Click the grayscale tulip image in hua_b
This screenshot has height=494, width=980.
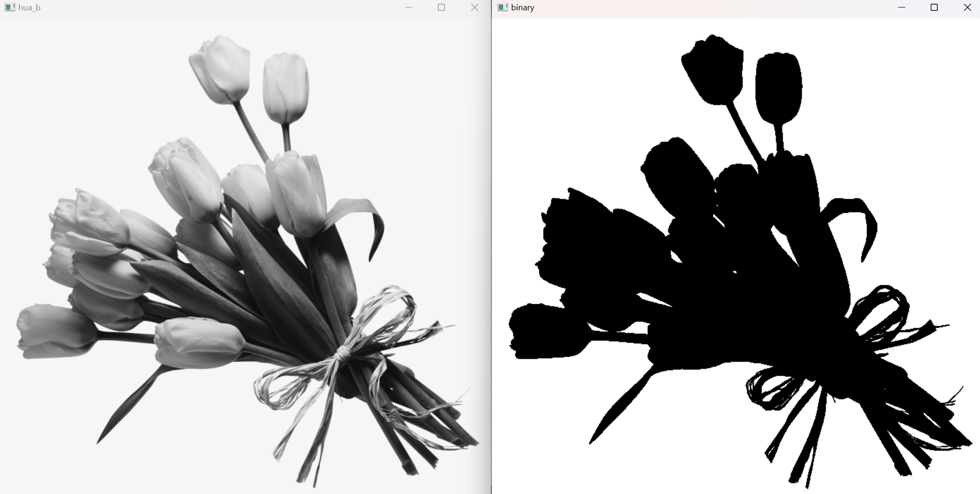(245, 256)
